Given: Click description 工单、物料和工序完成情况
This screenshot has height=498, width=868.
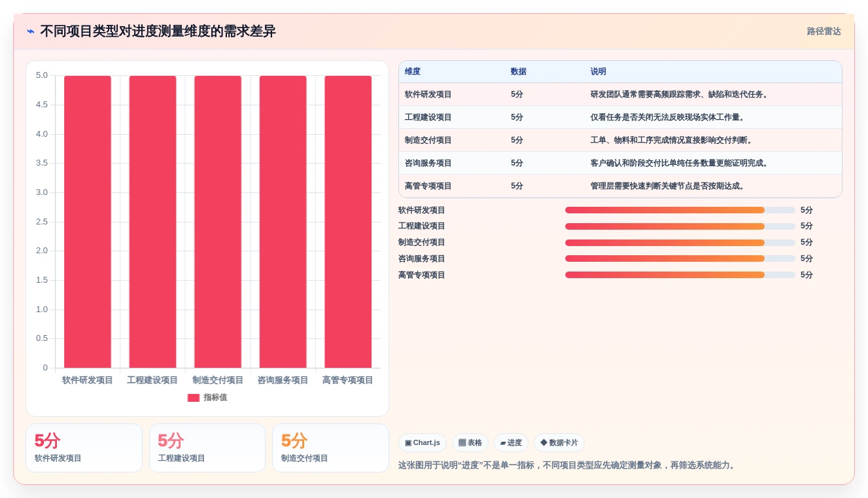Looking at the screenshot, I should tap(672, 140).
